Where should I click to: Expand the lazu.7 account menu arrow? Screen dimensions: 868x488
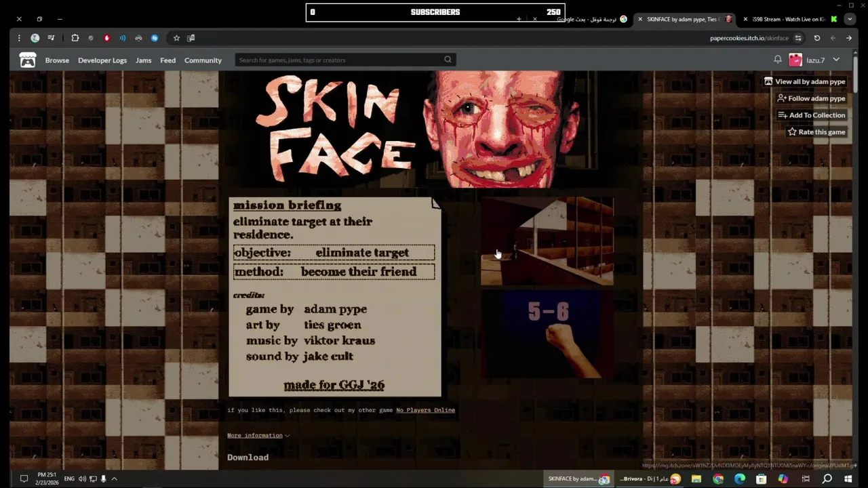pos(836,60)
